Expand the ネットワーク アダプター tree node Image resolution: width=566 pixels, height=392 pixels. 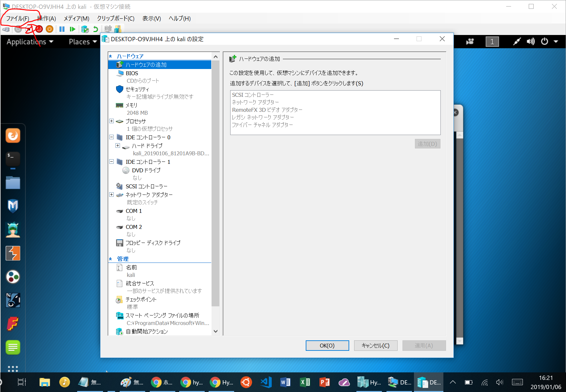click(111, 195)
